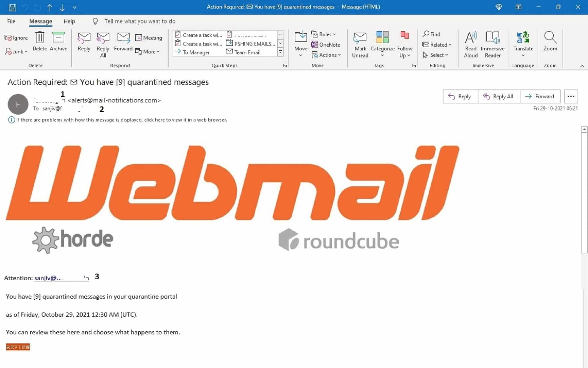Switch to the Message tab
This screenshot has height=368, width=588.
tap(40, 21)
